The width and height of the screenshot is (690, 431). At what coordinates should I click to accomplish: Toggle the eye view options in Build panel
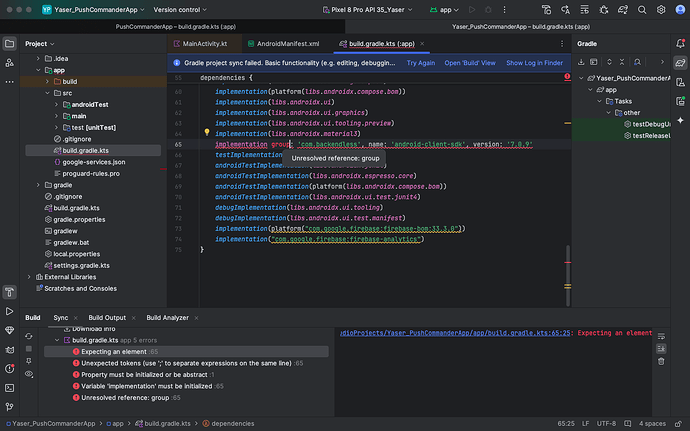[x=29, y=374]
